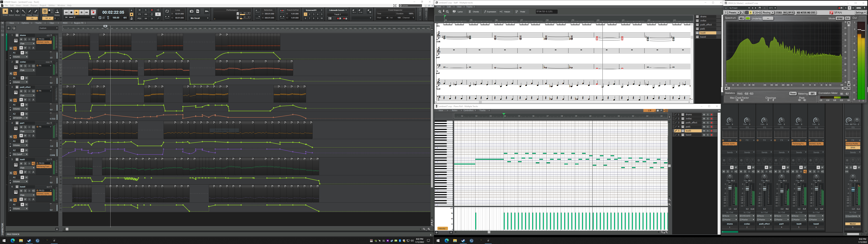Click Reset in SPAN statistics
This screenshot has height=244, width=868.
793,93
